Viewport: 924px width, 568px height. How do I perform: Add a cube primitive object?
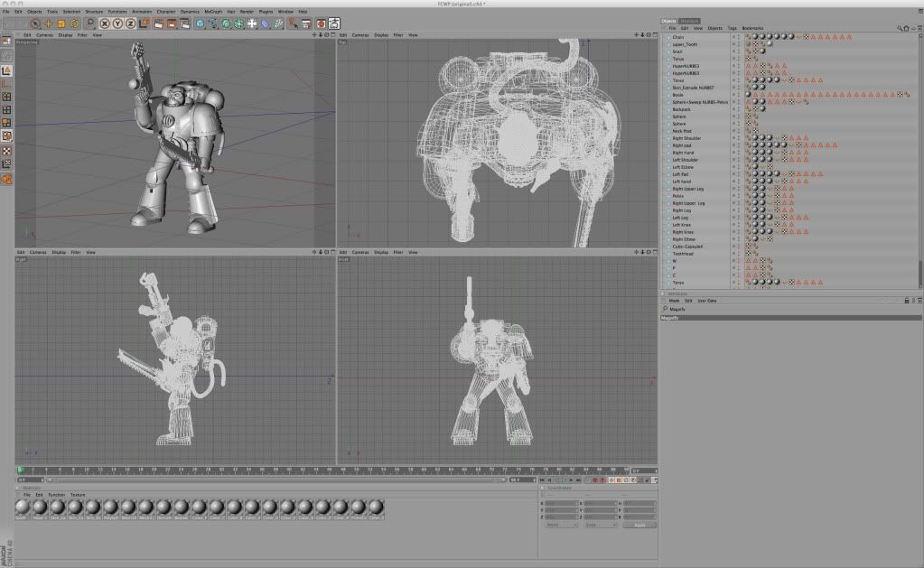pyautogui.click(x=200, y=23)
